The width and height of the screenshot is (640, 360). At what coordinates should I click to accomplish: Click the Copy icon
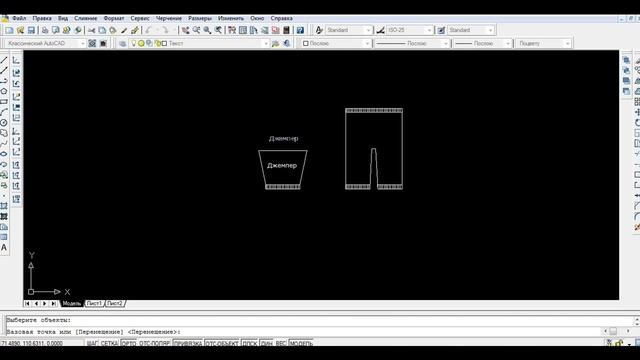102,30
